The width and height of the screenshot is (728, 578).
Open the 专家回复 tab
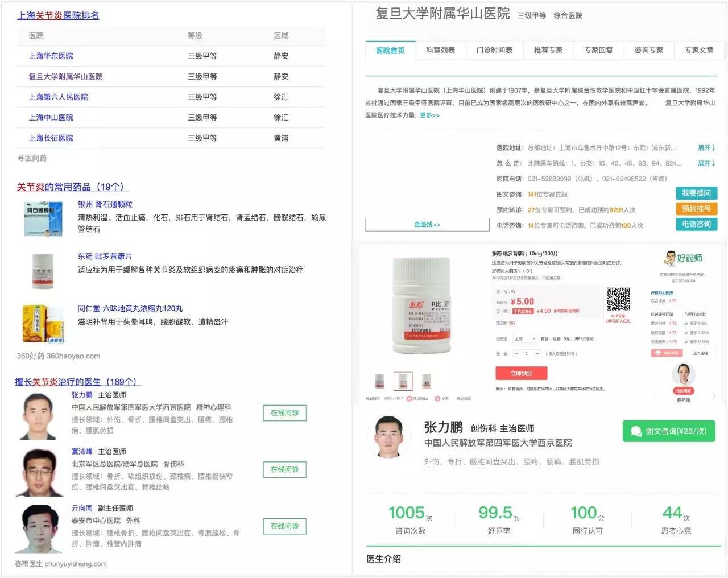pos(599,51)
